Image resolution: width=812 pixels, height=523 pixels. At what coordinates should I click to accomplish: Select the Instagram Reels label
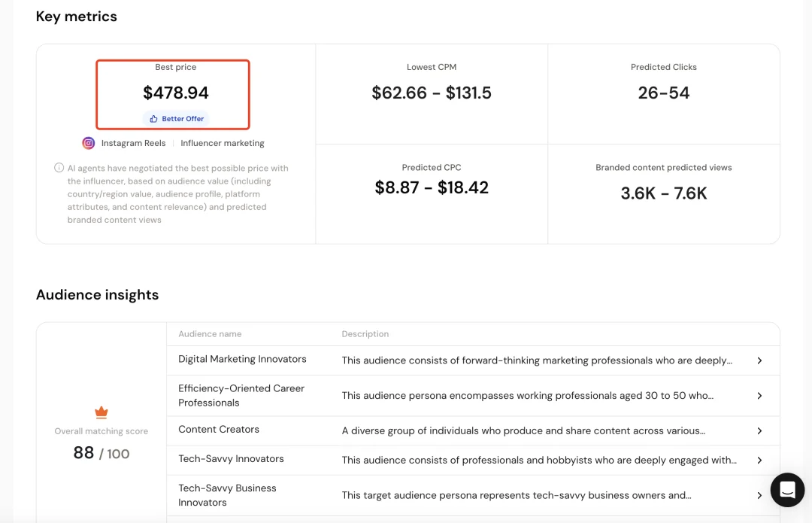[132, 143]
